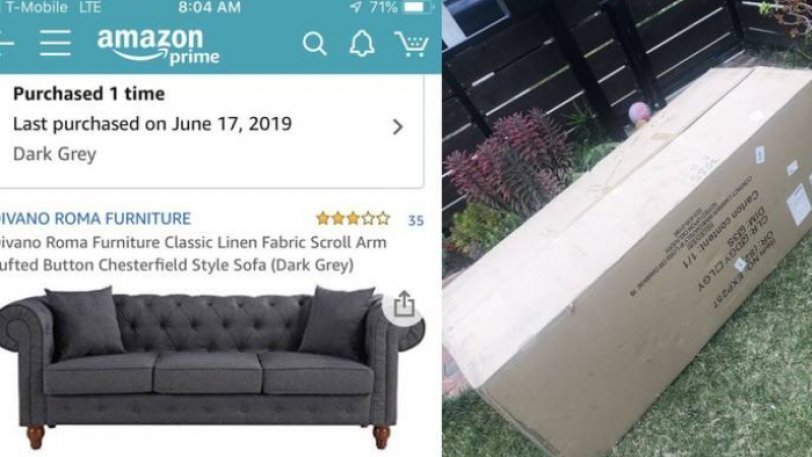Expand purchase history chevron
This screenshot has height=457, width=812.
pos(397,127)
